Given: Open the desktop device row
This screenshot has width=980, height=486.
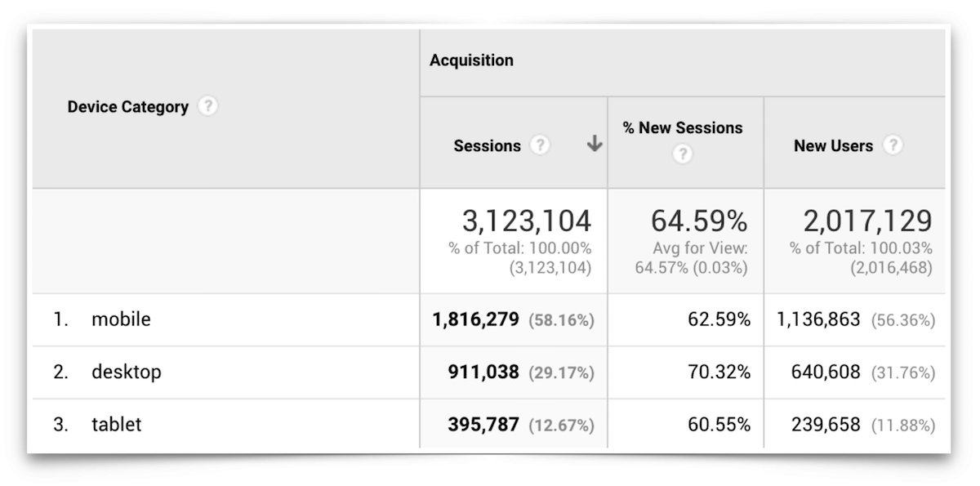Looking at the screenshot, I should click(x=127, y=372).
